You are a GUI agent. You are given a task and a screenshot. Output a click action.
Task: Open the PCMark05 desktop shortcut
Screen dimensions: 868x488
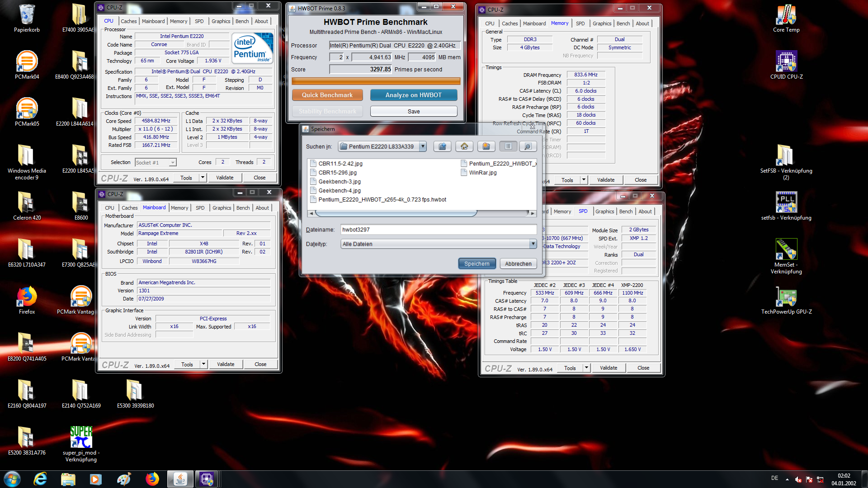27,112
